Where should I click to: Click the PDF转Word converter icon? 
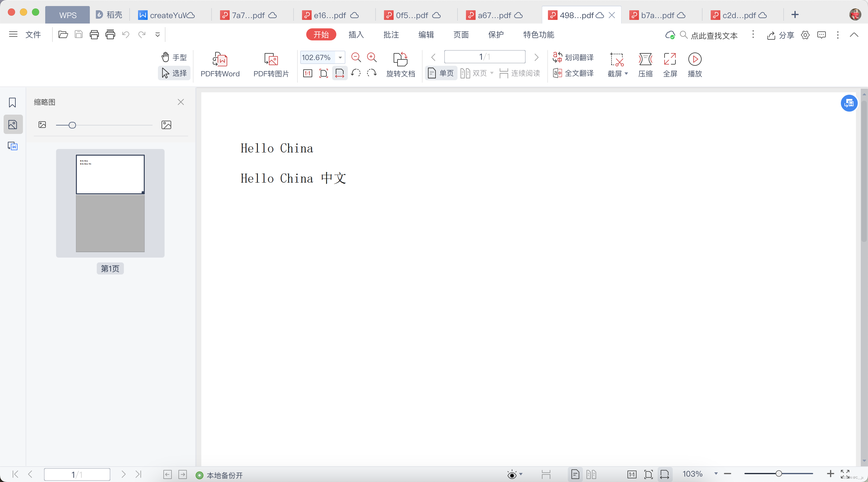pos(220,60)
